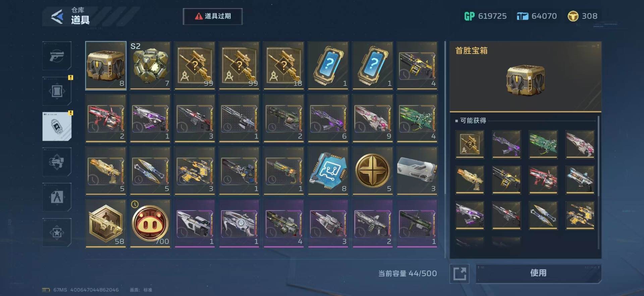The height and width of the screenshot is (296, 644).
Task: Select the gold cross coin item
Action: click(372, 171)
